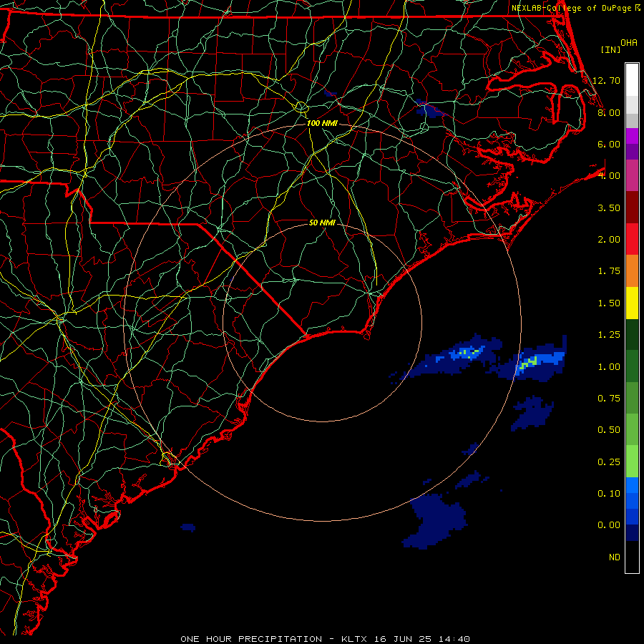Click the 1.75 legend value
This screenshot has width=644, height=644.
pos(609,271)
